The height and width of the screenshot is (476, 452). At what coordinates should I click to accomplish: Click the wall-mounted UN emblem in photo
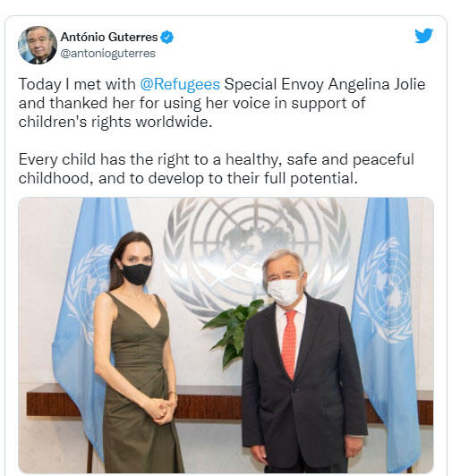tap(256, 255)
